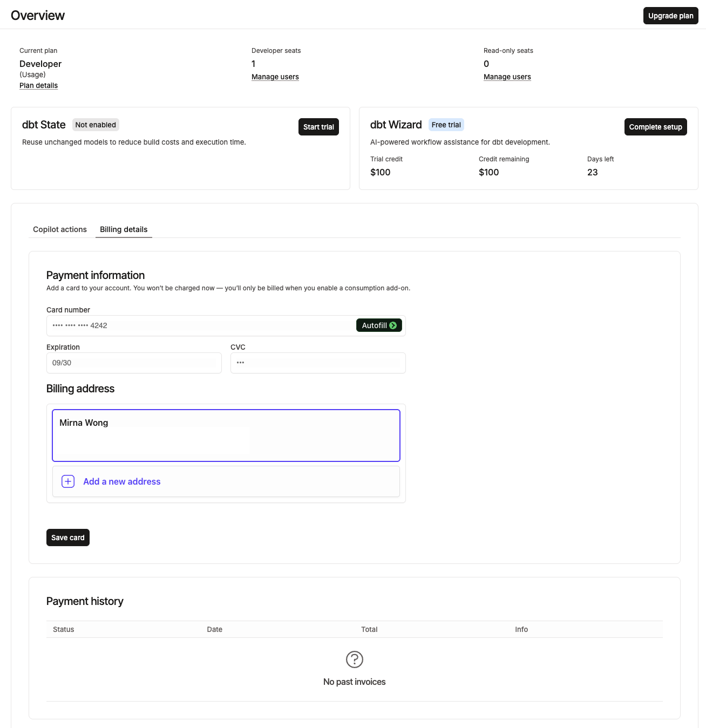Click the green Autofill arrow icon
Screen dimensions: 706x728
(x=393, y=325)
